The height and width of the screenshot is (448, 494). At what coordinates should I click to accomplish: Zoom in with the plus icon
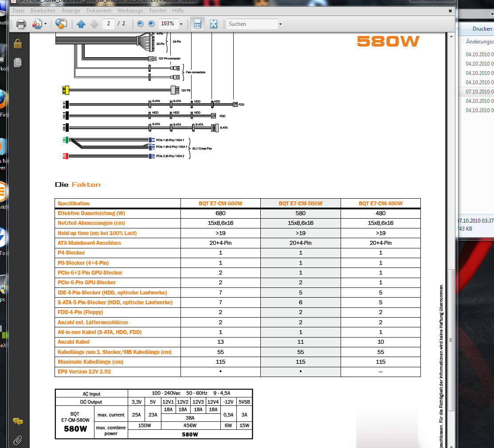tap(151, 24)
